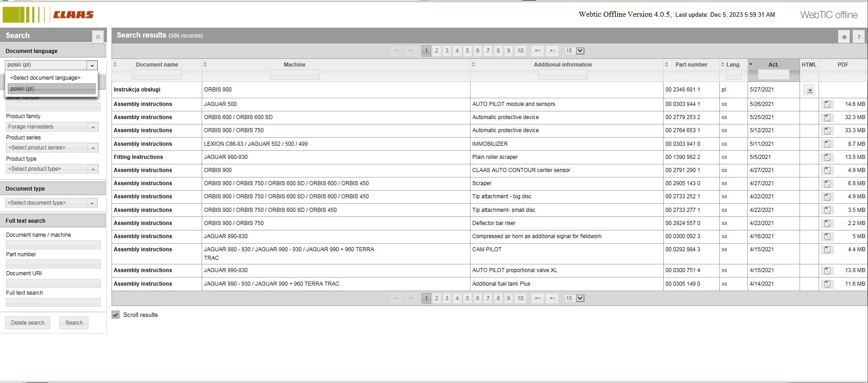Go to page 3 in bottom pager
This screenshot has height=383, width=868.
tap(447, 298)
